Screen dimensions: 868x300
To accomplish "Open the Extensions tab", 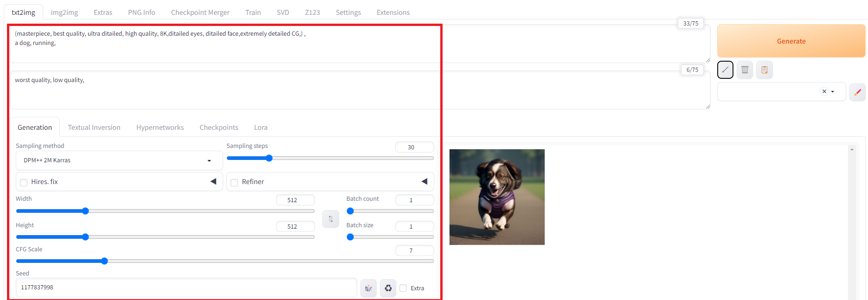I will pyautogui.click(x=393, y=13).
